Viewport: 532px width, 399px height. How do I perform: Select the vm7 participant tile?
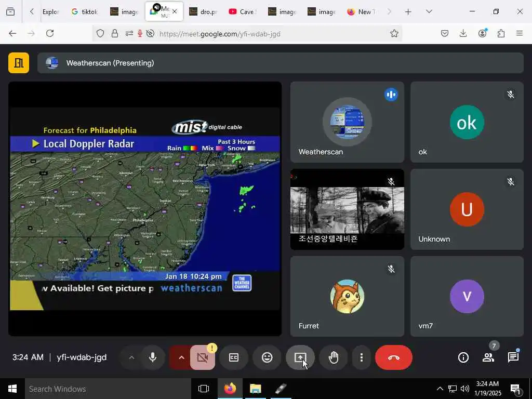467,296
